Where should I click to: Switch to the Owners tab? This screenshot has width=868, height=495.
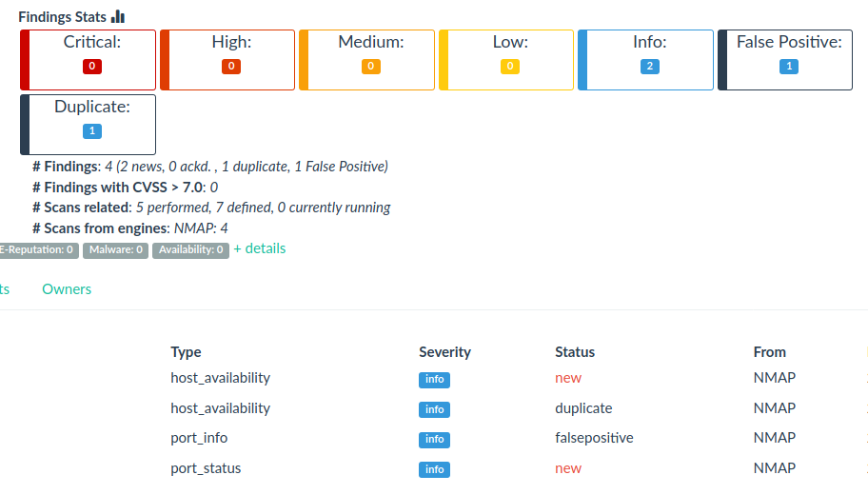point(67,289)
